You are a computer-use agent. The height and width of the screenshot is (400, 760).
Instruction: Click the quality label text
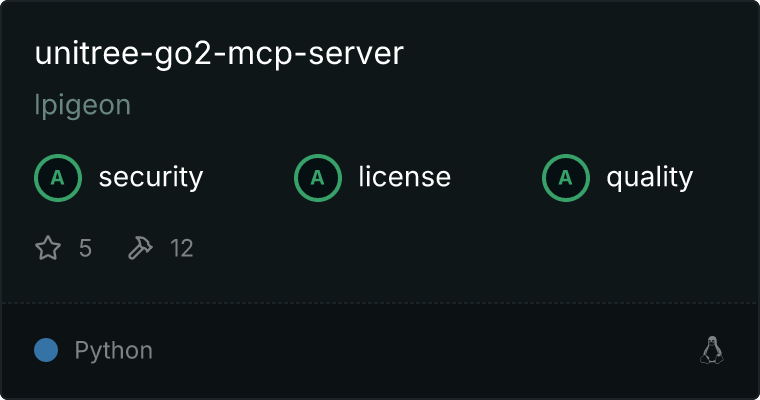(x=649, y=178)
